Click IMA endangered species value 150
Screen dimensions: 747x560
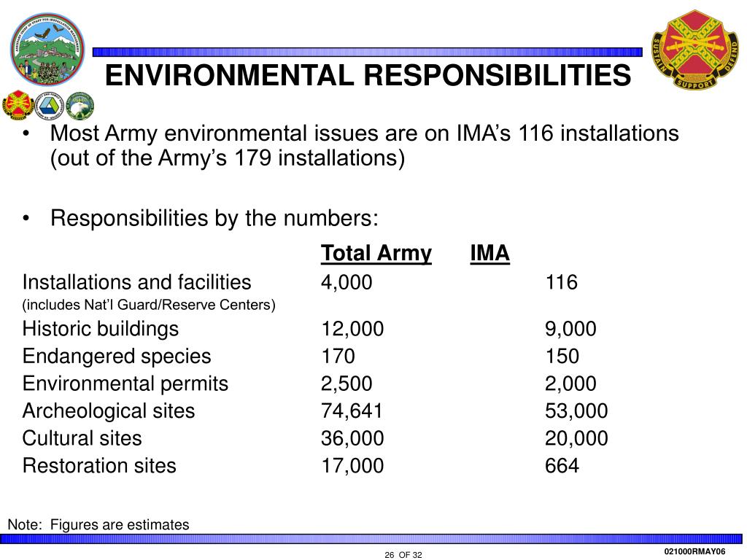[x=562, y=356]
